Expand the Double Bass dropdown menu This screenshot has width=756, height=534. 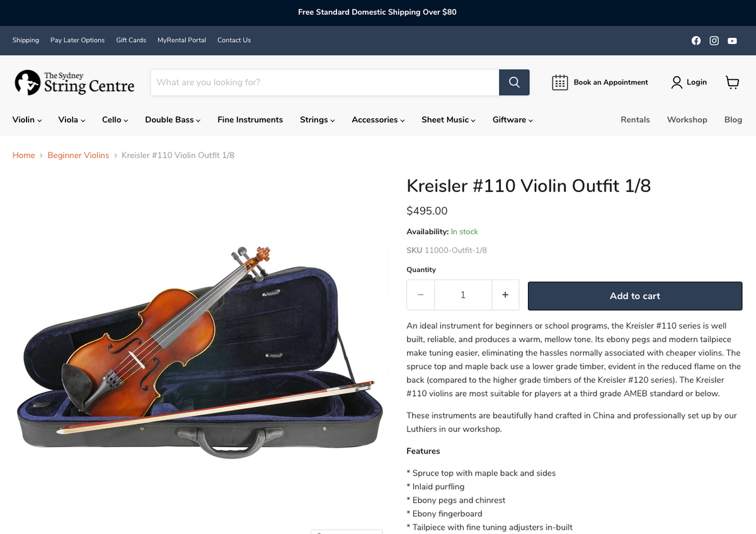(x=173, y=120)
